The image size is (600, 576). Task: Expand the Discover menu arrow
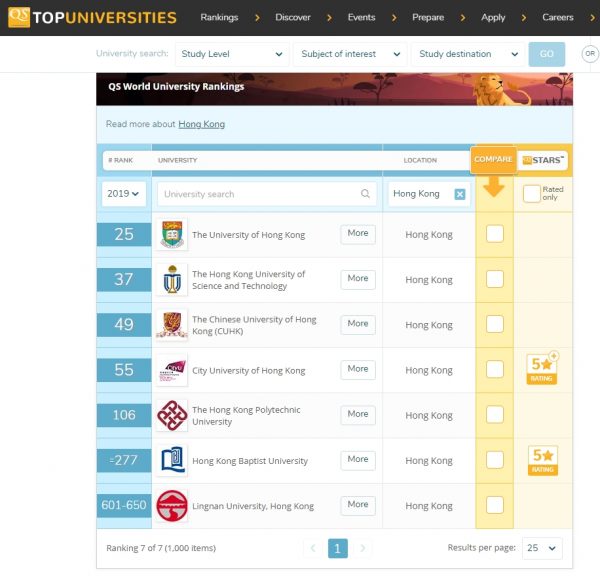coord(329,18)
